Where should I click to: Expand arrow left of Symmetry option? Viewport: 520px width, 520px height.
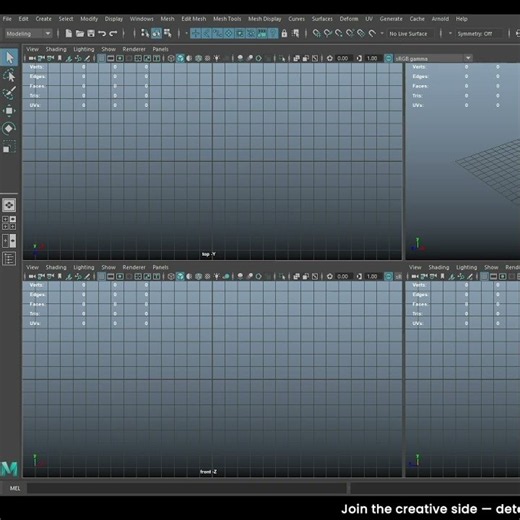coord(450,34)
